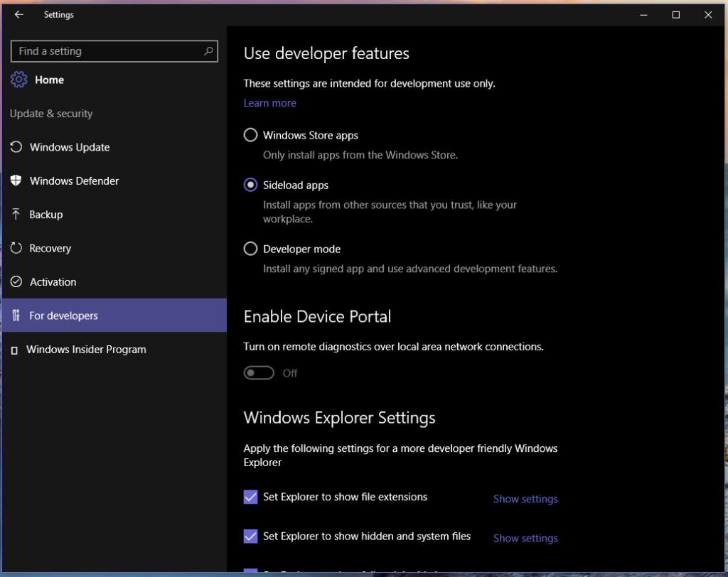Choose the Sideload apps option
Viewport: 728px width, 577px height.
[250, 185]
